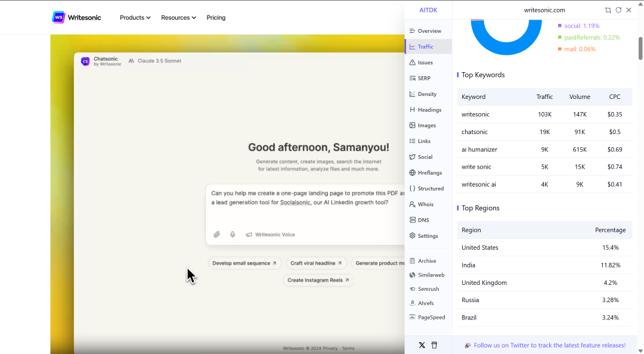Viewport: 644px width, 354px height.
Task: Click Create Instagram Reels suggestion
Action: pyautogui.click(x=318, y=280)
